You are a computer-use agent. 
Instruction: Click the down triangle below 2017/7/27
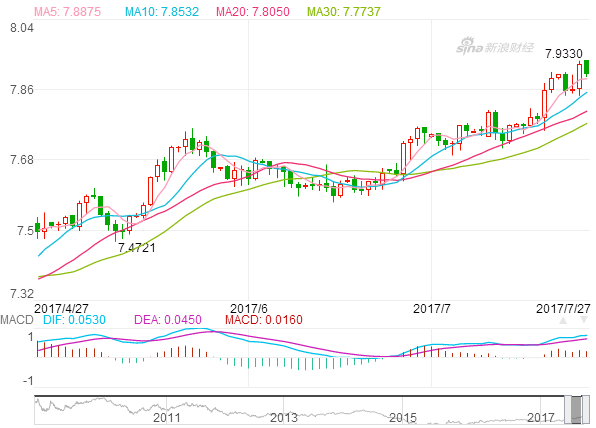pyautogui.click(x=584, y=320)
